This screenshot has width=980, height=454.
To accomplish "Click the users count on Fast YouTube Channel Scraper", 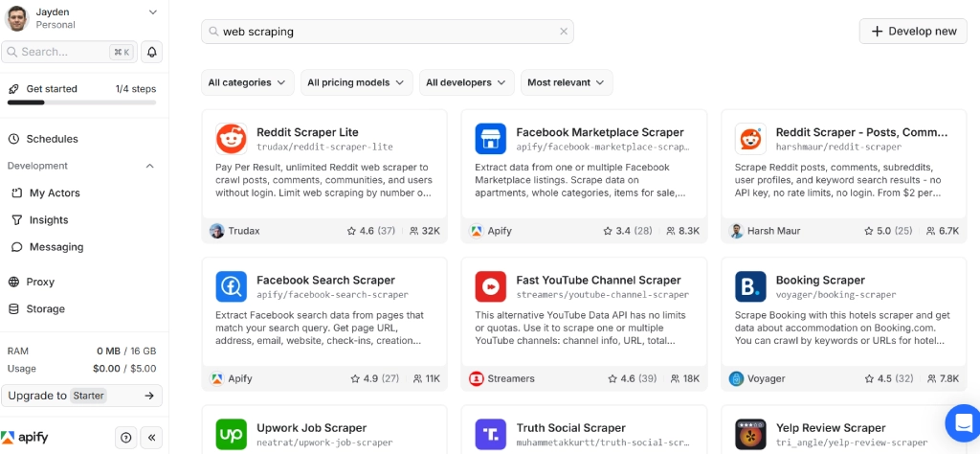I will pos(685,378).
